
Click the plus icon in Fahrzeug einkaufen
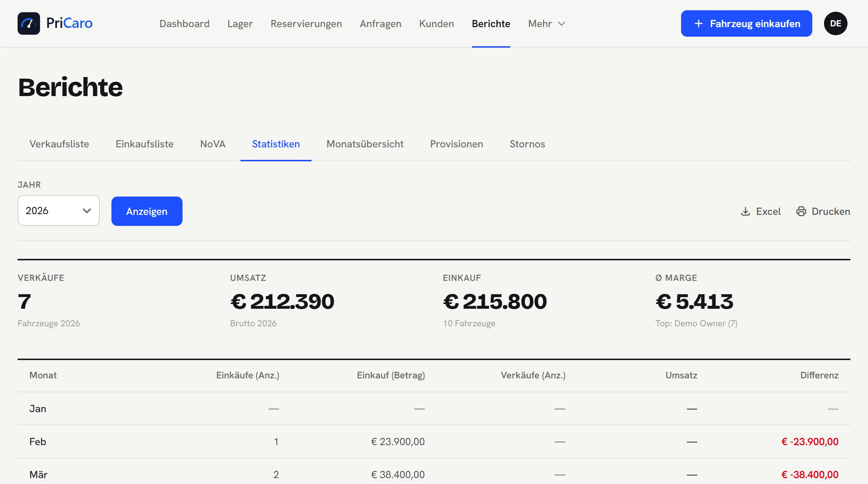coord(699,23)
